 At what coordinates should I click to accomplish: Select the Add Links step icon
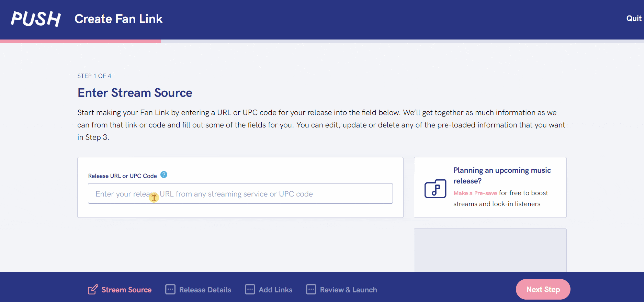coord(250,290)
